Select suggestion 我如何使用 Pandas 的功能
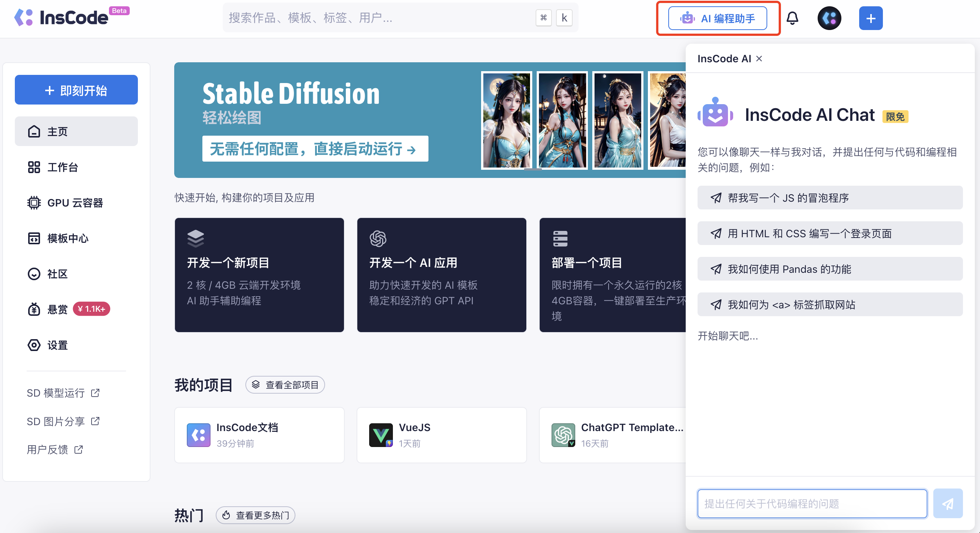Image resolution: width=980 pixels, height=533 pixels. pos(830,269)
